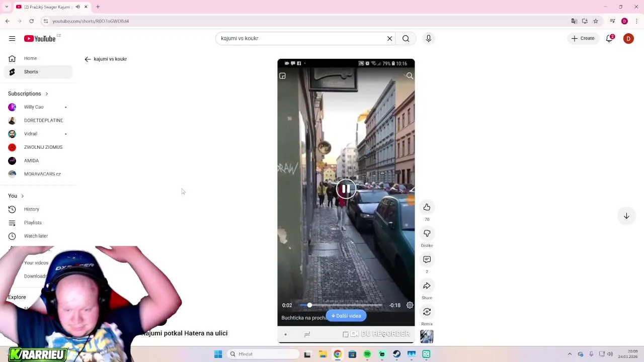Click the Další videa button
644x362 pixels.
pyautogui.click(x=346, y=316)
